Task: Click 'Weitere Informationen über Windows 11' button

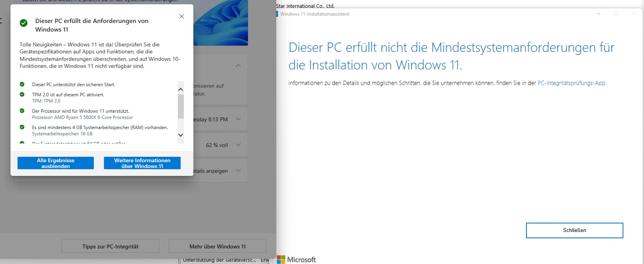Action: pos(142,163)
